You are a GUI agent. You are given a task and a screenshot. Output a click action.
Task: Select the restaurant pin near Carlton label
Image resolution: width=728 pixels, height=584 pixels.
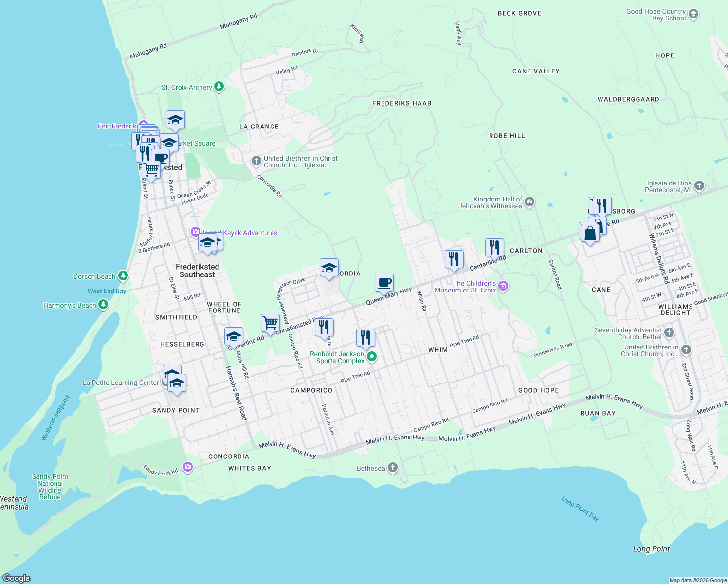coord(494,249)
